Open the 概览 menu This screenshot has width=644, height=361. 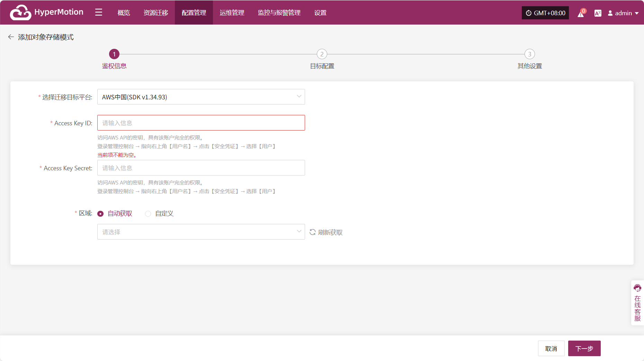tap(124, 12)
